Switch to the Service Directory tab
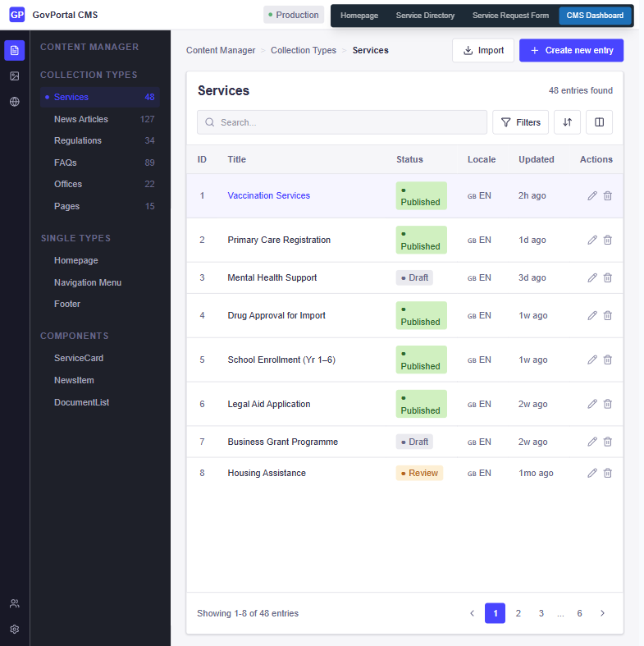The width and height of the screenshot is (644, 646). pyautogui.click(x=425, y=16)
